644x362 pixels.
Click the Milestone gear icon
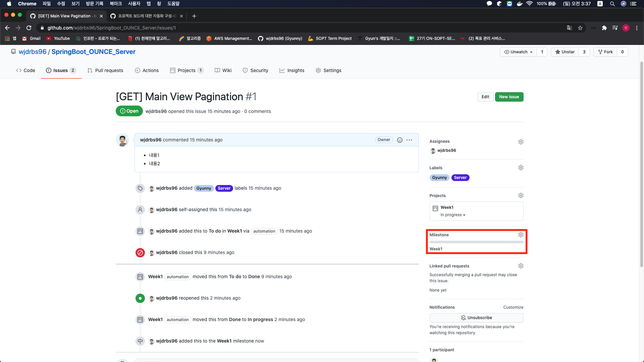pyautogui.click(x=521, y=235)
